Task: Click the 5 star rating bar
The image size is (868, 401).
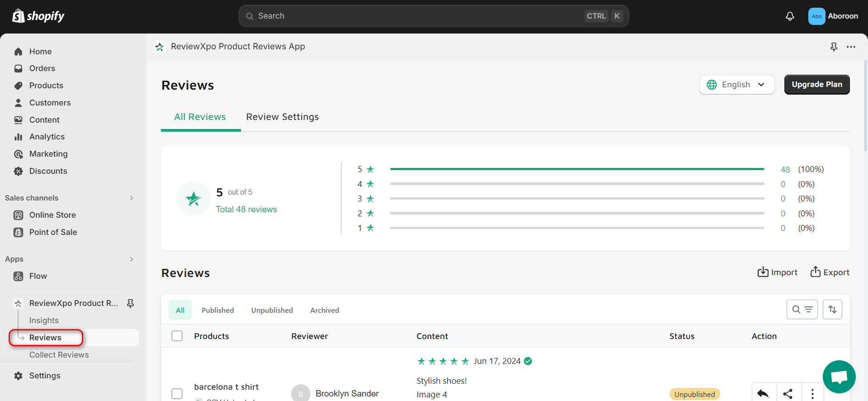Action: 577,169
